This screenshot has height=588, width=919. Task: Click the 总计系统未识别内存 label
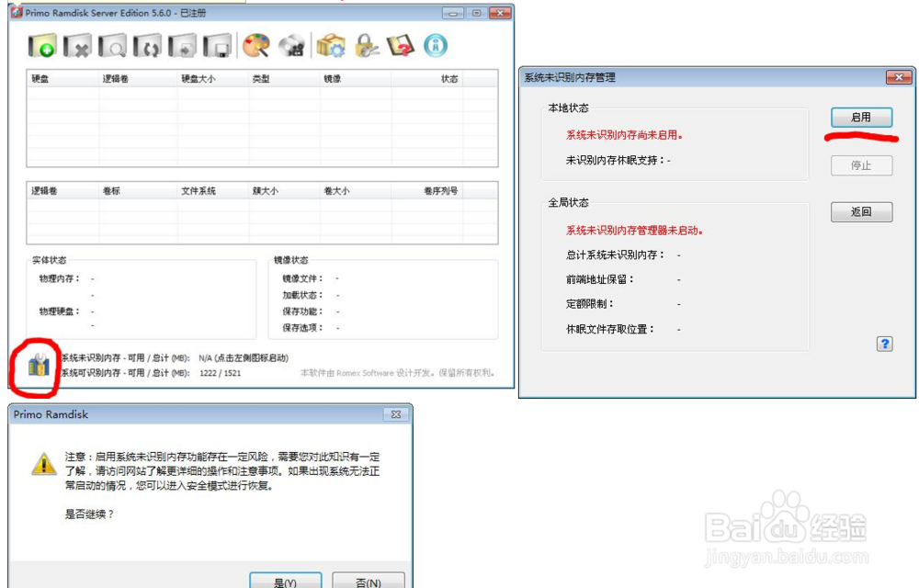point(616,254)
